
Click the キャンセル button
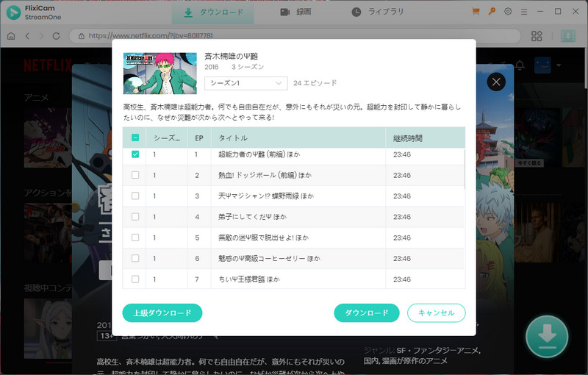436,312
